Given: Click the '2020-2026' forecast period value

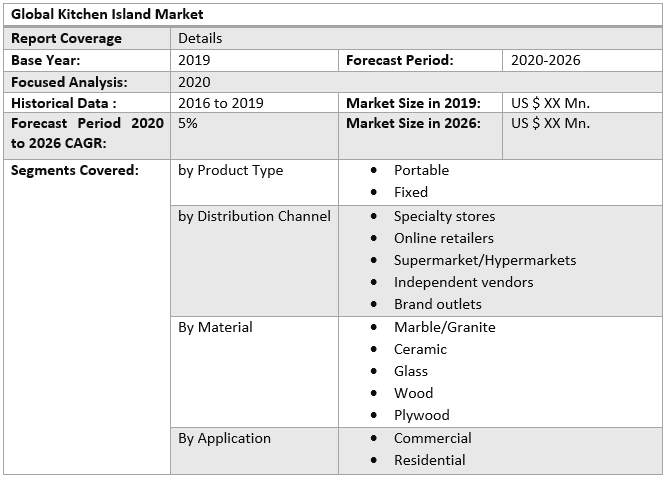Looking at the screenshot, I should [x=545, y=60].
